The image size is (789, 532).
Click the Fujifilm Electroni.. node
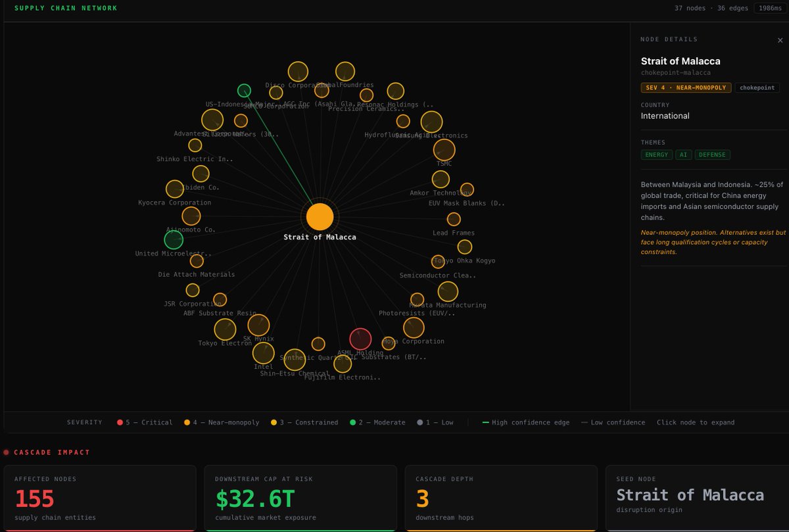click(343, 364)
